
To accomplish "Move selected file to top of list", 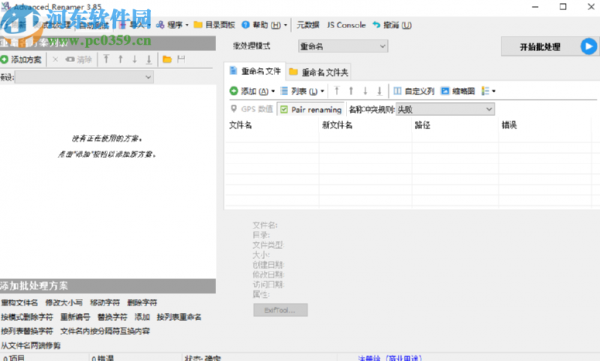I will tap(337, 91).
